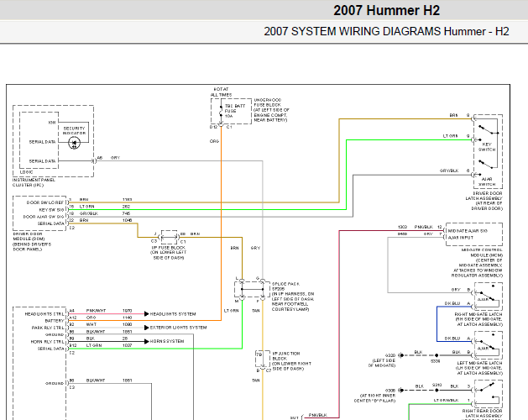Screen dimensions: 528x420
Task: Click the Driver Door Module label
Action: [x=33, y=241]
